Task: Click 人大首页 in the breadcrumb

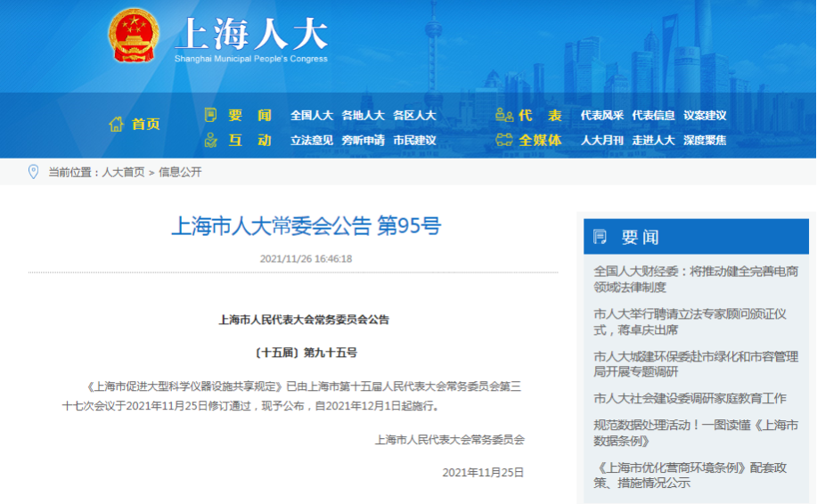Action: [x=123, y=172]
